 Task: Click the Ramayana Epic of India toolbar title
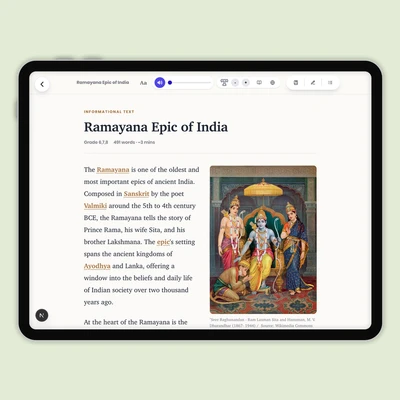coord(103,82)
